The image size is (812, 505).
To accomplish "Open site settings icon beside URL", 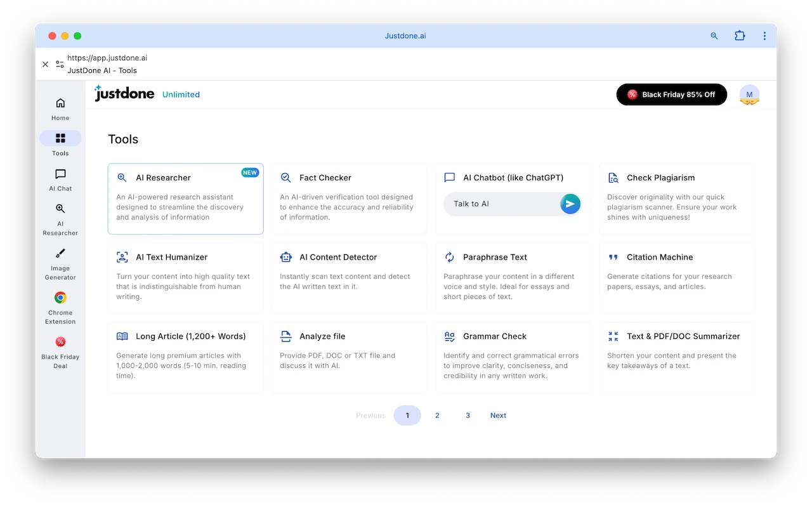I will (60, 64).
